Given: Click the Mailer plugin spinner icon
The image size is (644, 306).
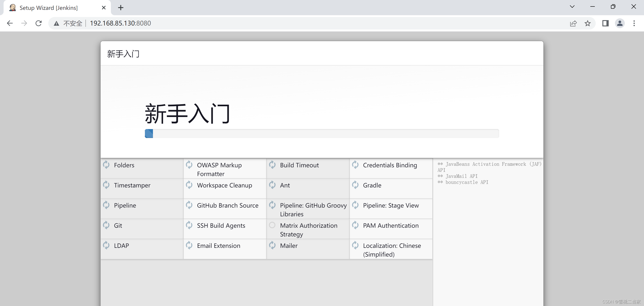Looking at the screenshot, I should point(272,245).
